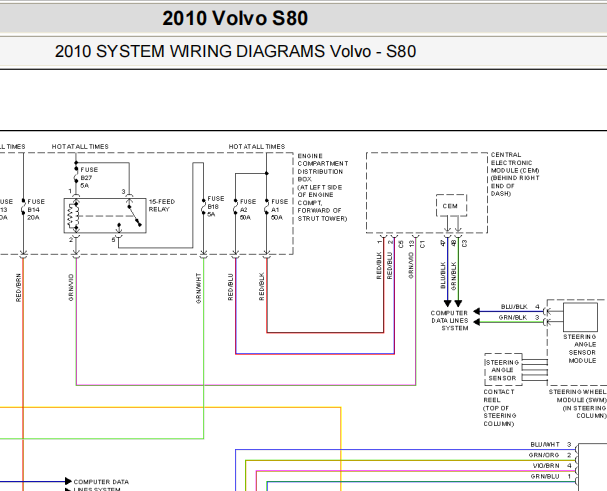Click the RED/BLU label at CEM pin 2

(x=389, y=266)
